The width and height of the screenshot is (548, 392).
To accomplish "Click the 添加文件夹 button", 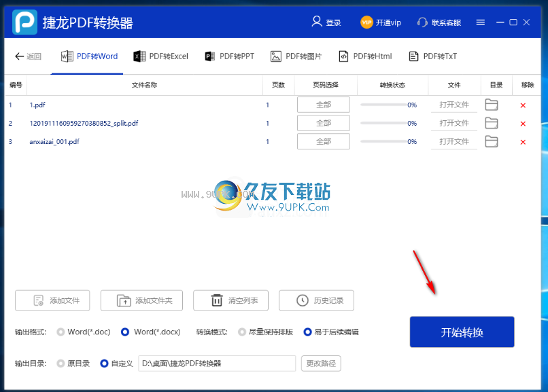I will tap(141, 300).
